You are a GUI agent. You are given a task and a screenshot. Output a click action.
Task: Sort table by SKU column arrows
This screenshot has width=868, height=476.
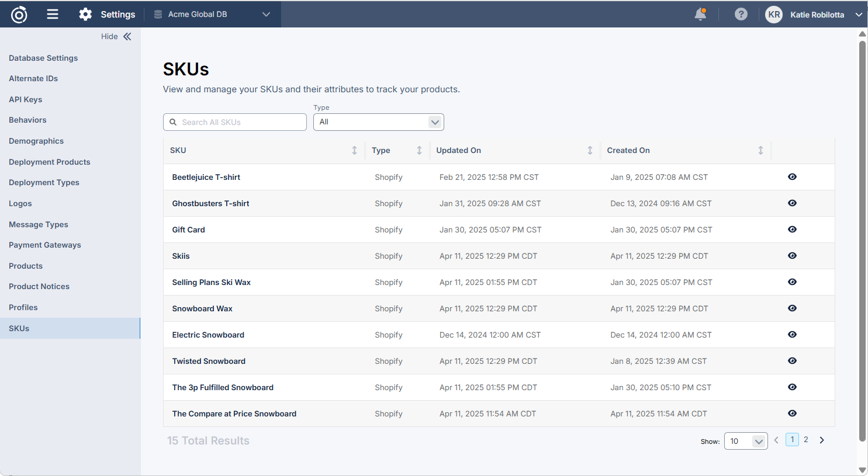pos(354,151)
